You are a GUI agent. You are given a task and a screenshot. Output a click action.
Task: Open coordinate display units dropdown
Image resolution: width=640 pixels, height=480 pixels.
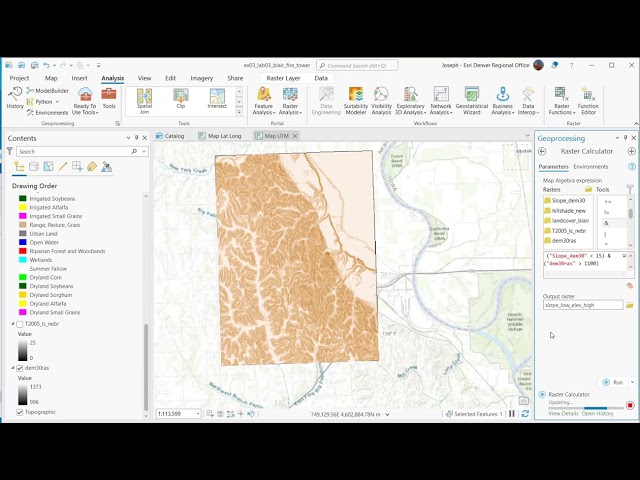(387, 414)
